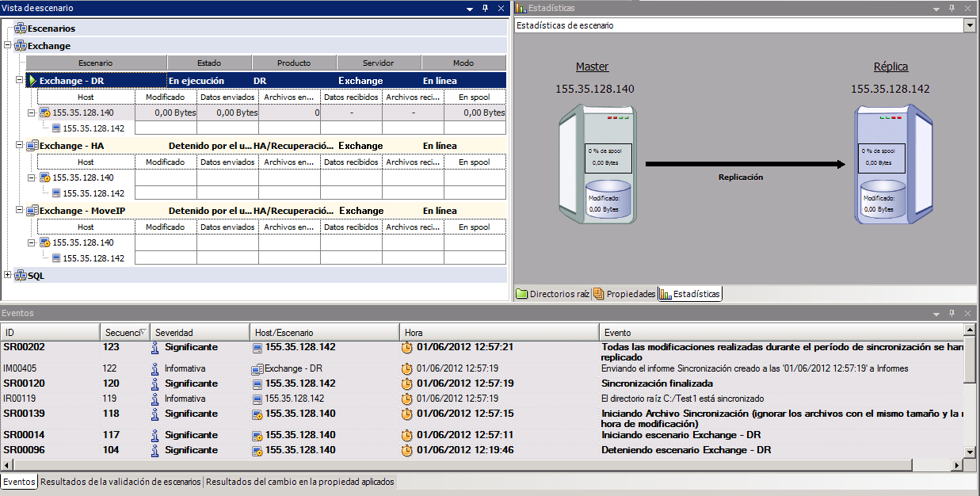Image resolution: width=980 pixels, height=496 pixels.
Task: Select replica host 155.35.128.142 under Exchange - MoveIP
Action: click(93, 258)
